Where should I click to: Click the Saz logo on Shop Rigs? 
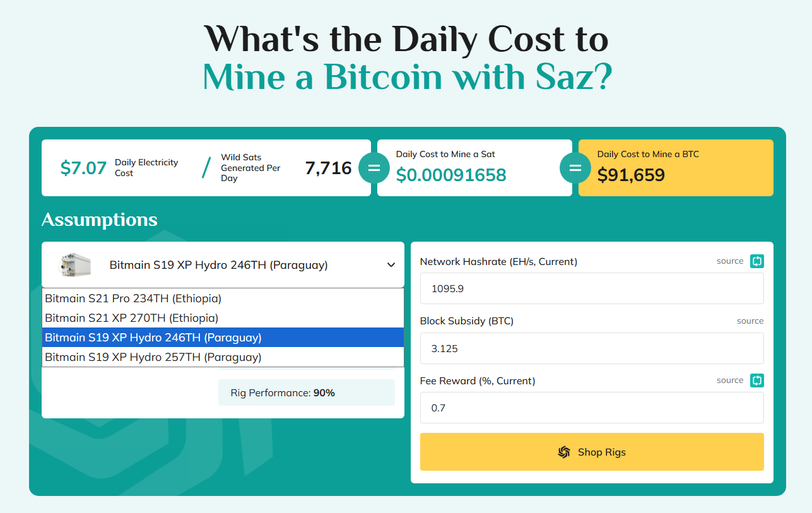click(x=564, y=452)
